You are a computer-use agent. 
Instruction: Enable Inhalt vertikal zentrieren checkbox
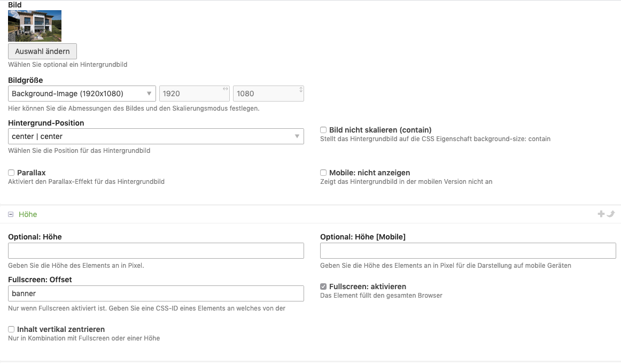coord(11,329)
